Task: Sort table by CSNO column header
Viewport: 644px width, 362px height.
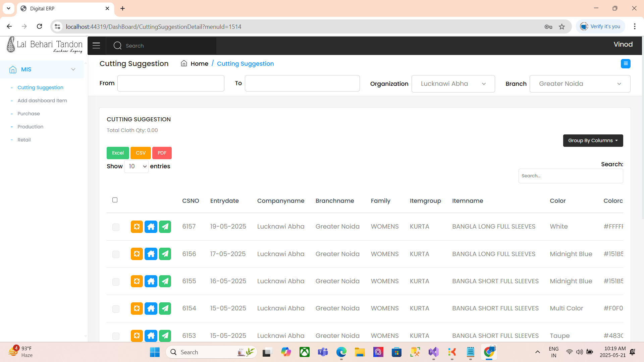Action: [191, 201]
